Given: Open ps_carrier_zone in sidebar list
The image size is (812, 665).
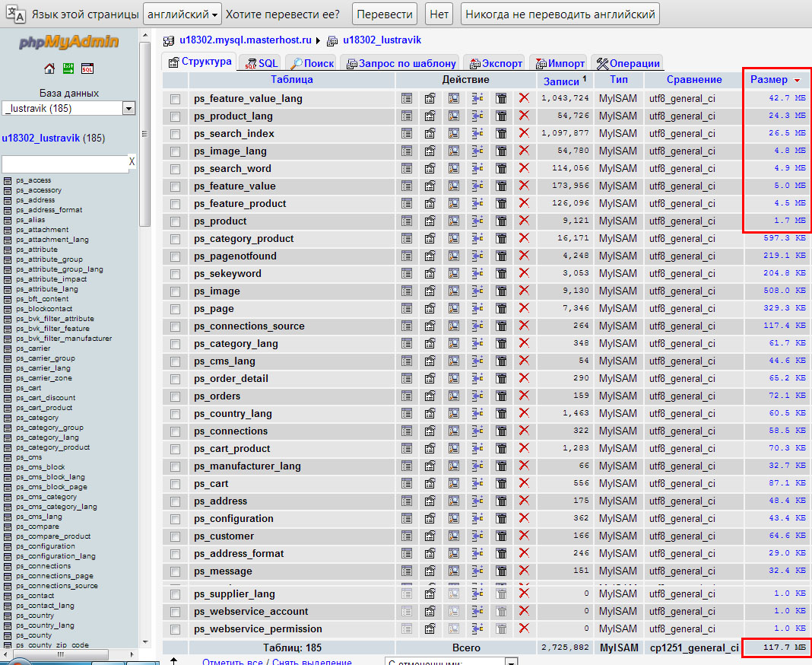Looking at the screenshot, I should click(x=44, y=378).
